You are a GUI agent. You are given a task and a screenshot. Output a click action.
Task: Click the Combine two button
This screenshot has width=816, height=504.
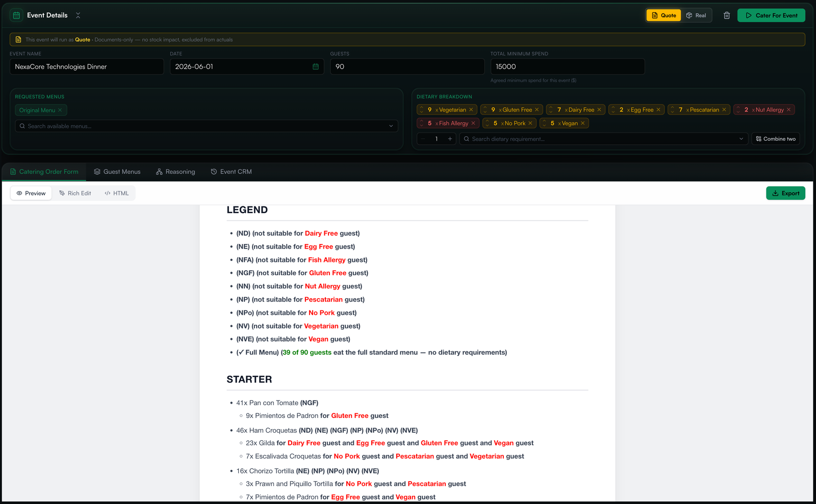776,139
